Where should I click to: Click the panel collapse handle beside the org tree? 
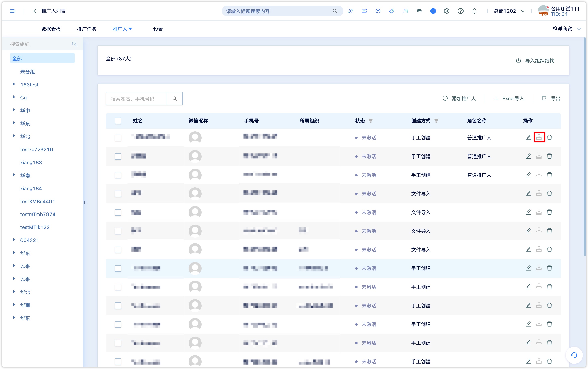click(85, 202)
